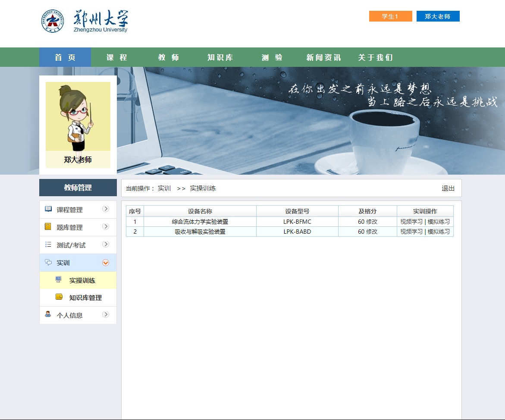Expand the 课程管理 section arrow

tap(106, 209)
